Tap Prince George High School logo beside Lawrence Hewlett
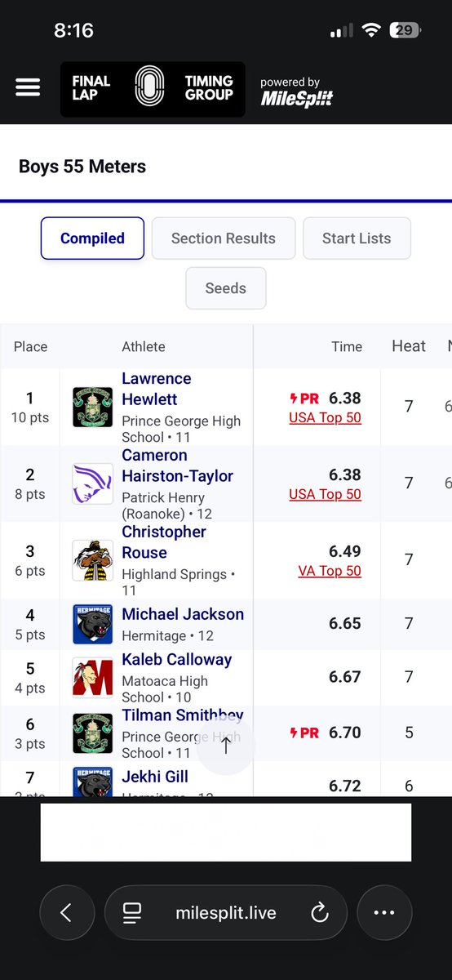This screenshot has width=452, height=980. pos(92,407)
